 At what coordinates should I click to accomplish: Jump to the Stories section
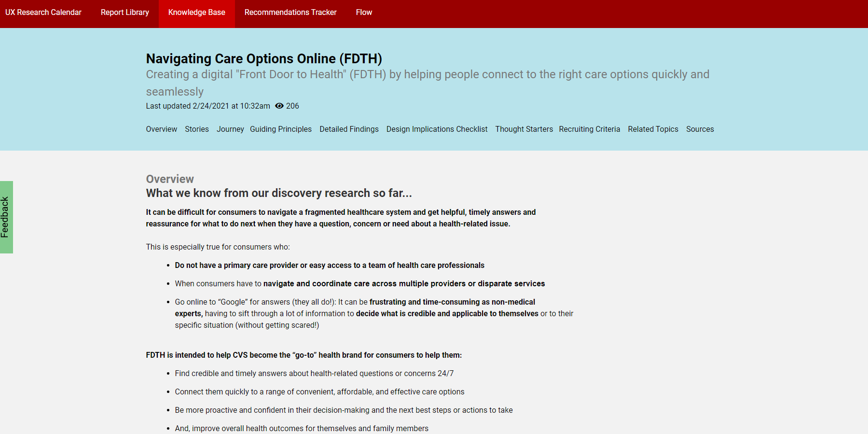[197, 129]
